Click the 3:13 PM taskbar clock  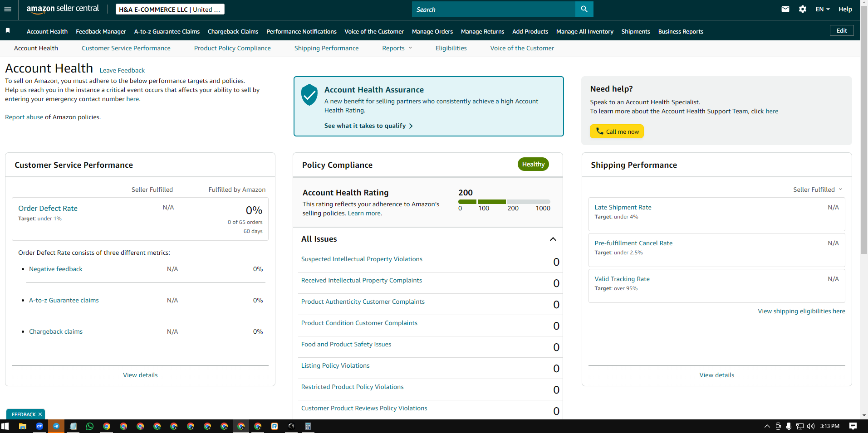tap(829, 426)
